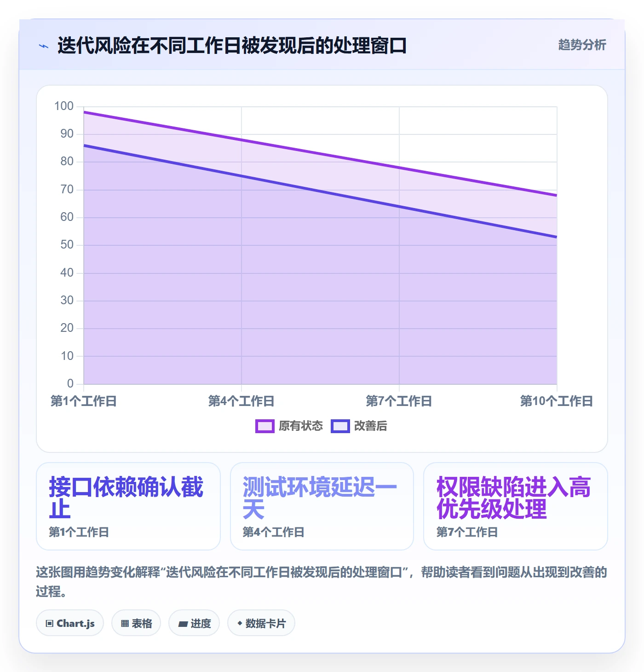Click the 原有状态 legend text

click(x=301, y=426)
